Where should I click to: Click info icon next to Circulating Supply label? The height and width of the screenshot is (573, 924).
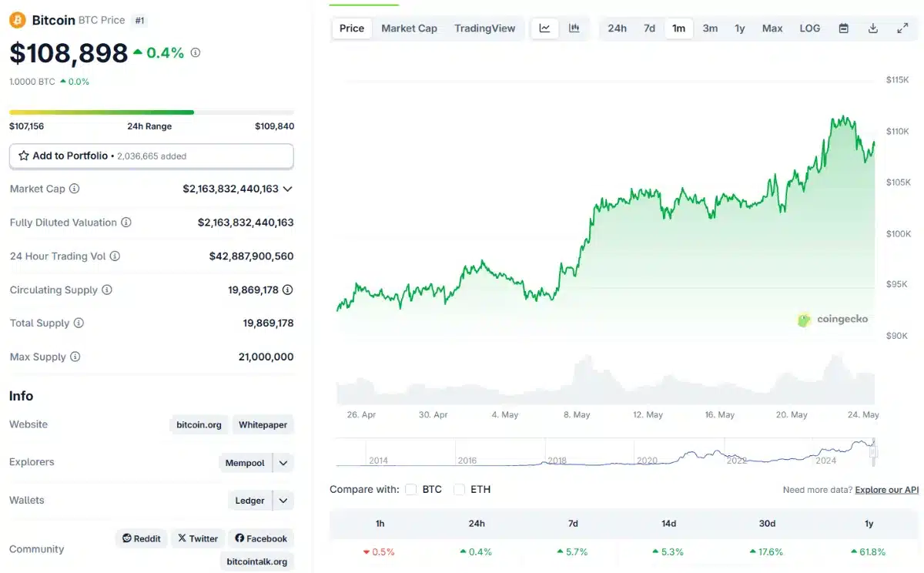point(107,290)
